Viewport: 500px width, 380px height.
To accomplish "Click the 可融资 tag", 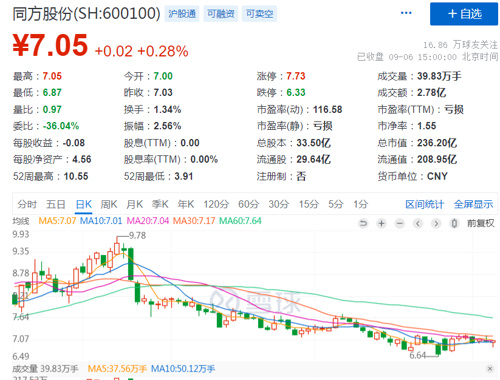I will point(221,14).
